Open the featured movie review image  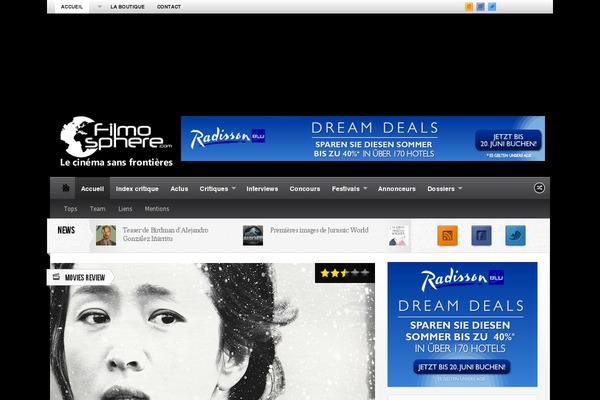pos(212,331)
